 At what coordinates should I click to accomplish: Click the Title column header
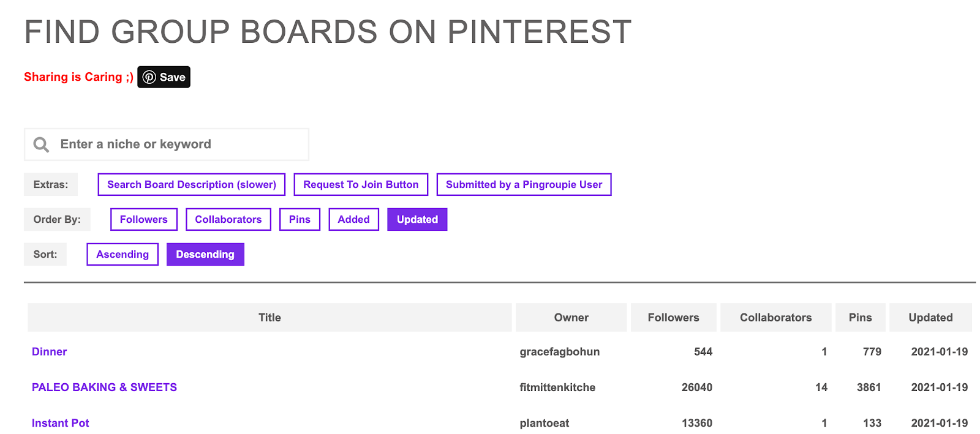(269, 318)
